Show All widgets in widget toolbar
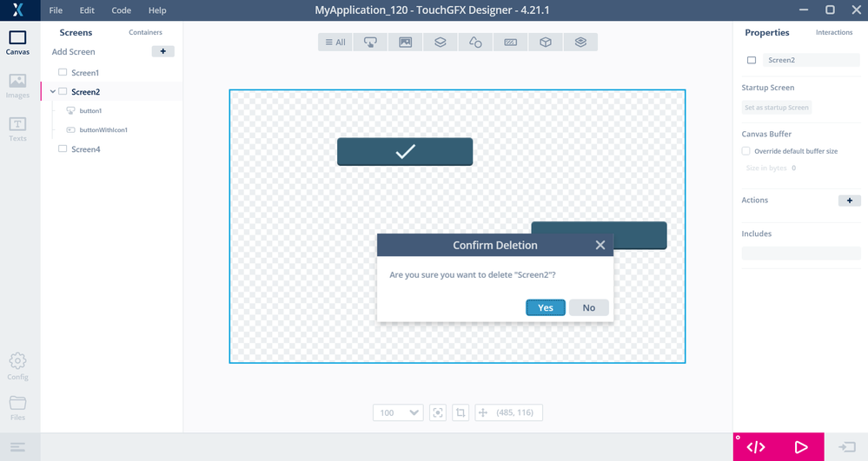This screenshot has height=461, width=868. (335, 42)
